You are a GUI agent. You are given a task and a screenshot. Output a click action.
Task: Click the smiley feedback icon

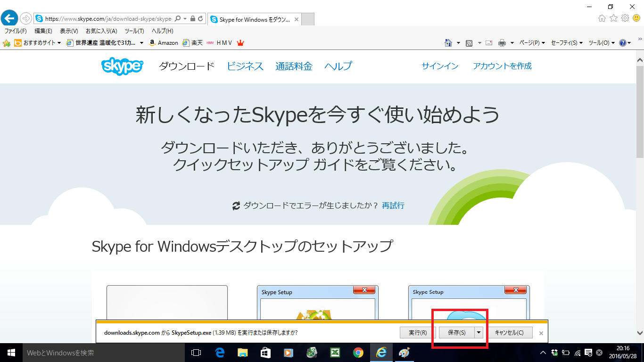click(636, 18)
